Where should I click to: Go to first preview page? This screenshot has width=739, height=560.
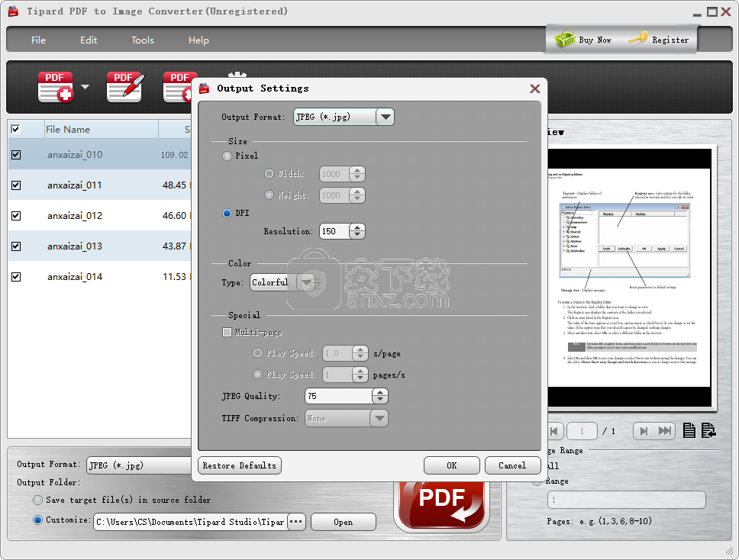pyautogui.click(x=554, y=431)
